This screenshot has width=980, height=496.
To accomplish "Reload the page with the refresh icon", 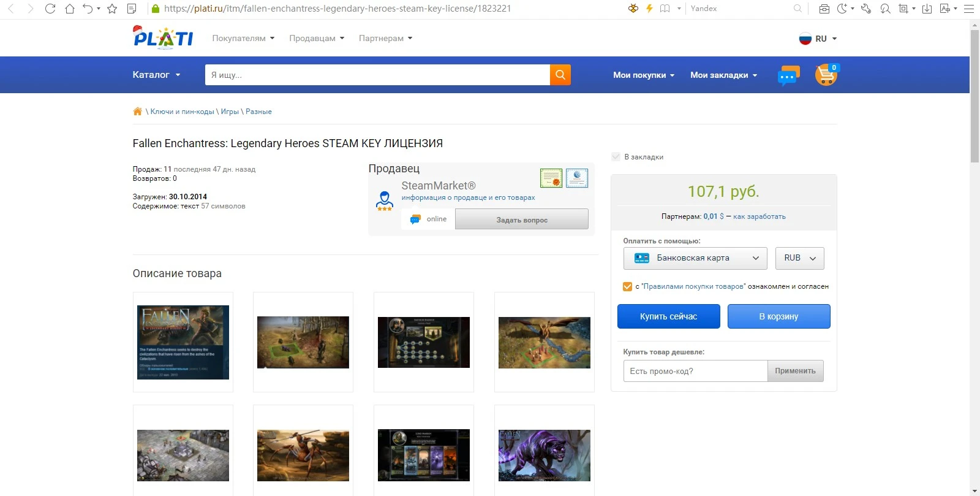I will 50,9.
